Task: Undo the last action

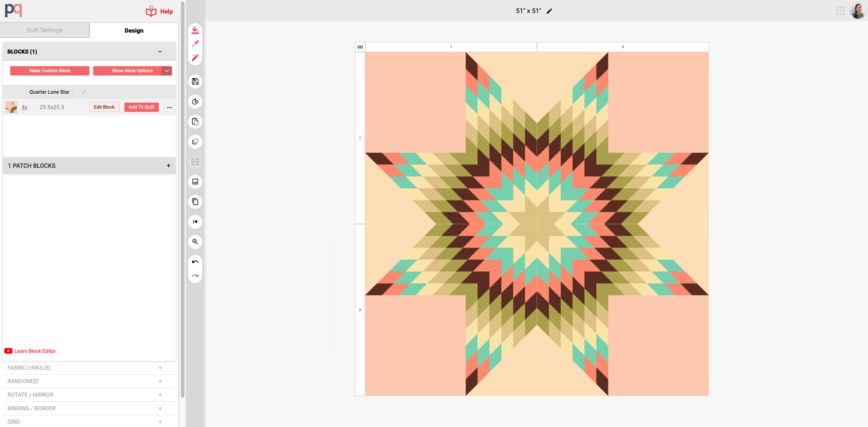Action: [x=195, y=262]
